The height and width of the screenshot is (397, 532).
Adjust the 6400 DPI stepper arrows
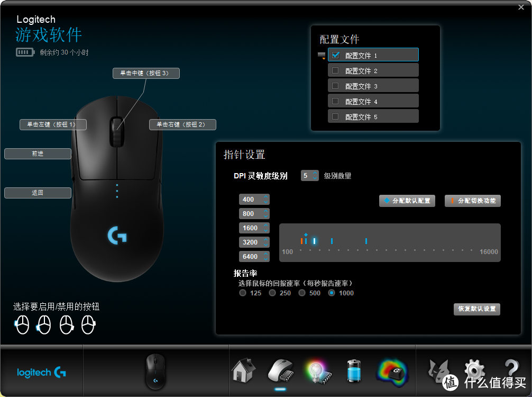coord(265,256)
